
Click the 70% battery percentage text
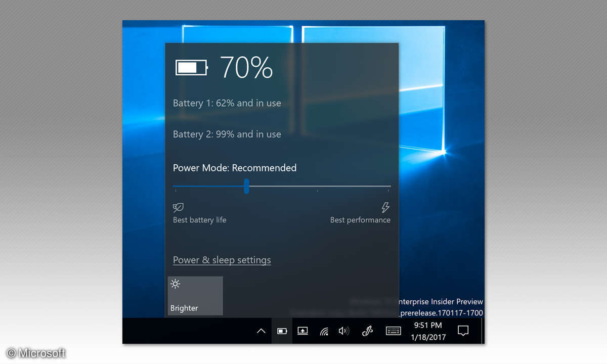246,67
